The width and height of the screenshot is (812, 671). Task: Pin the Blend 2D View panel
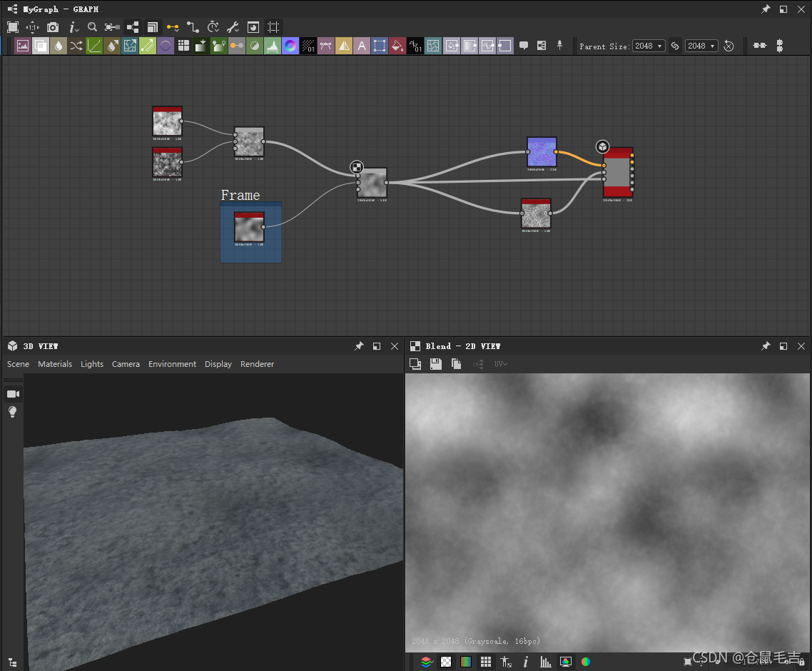[766, 346]
